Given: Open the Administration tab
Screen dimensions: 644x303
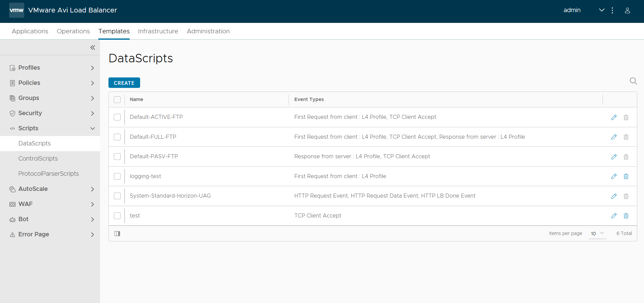Looking at the screenshot, I should 208,31.
